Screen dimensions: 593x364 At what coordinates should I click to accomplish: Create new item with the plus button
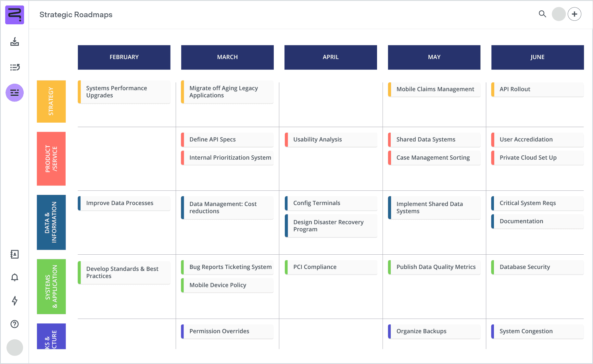(574, 14)
